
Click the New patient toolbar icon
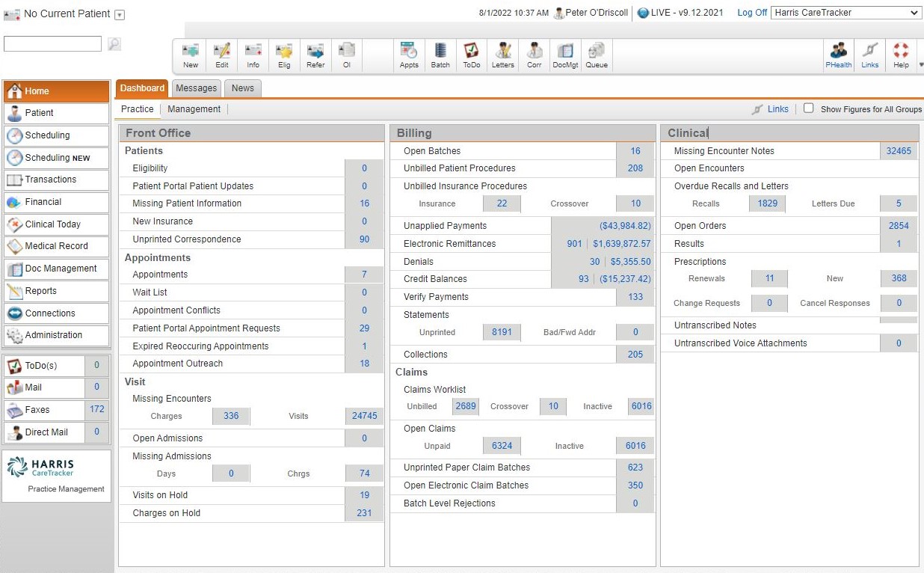click(x=191, y=55)
